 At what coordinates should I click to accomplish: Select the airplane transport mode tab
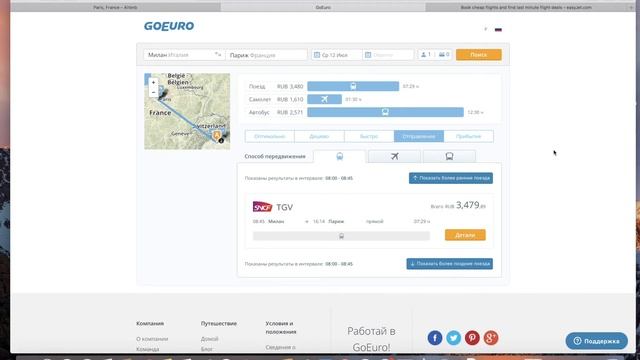[x=394, y=156]
